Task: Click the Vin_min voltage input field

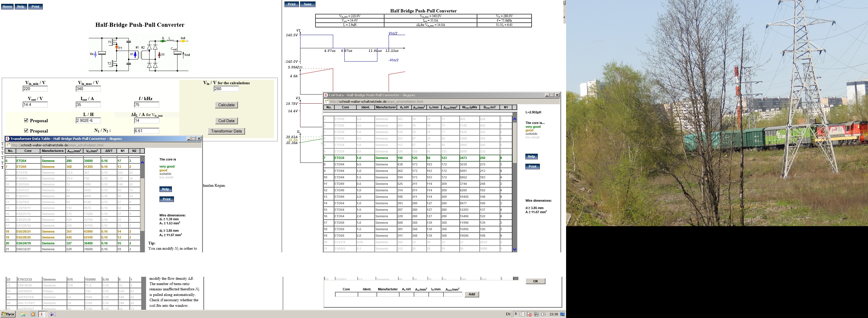Action: point(35,89)
